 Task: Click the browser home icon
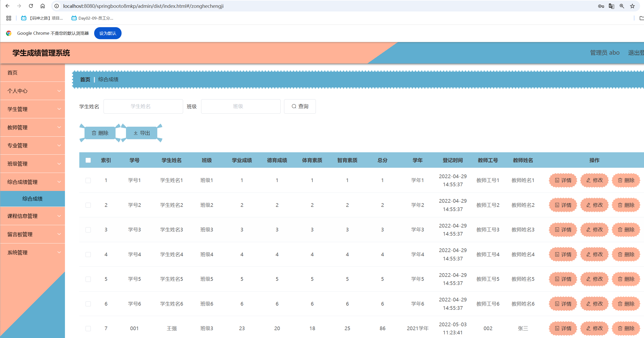(x=43, y=6)
